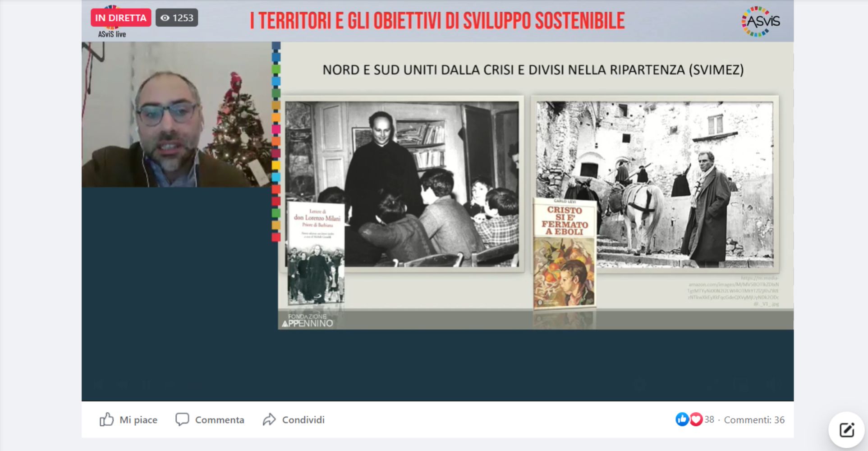
Task: Click the slide heading about Nord e Sud
Action: click(x=533, y=70)
